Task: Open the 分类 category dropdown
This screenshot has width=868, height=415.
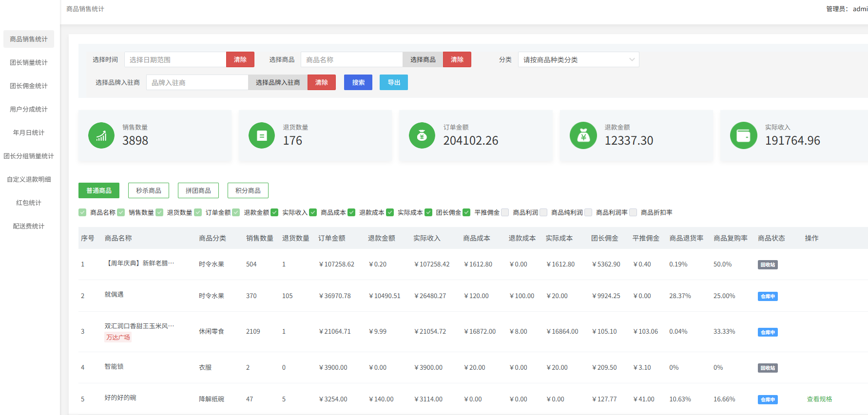Action: (578, 59)
